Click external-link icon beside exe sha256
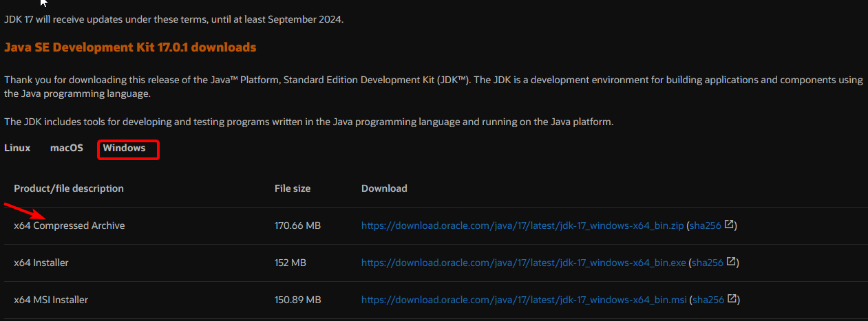The width and height of the screenshot is (868, 321). [x=732, y=262]
